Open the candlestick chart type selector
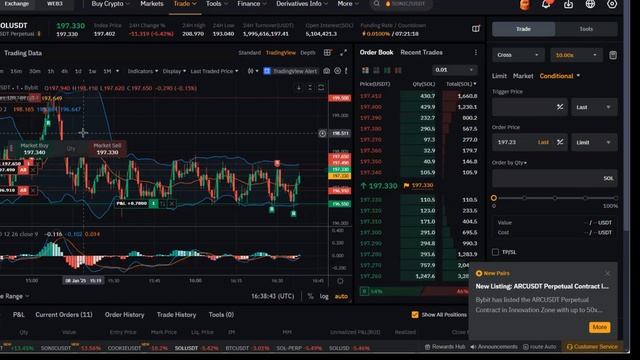This screenshot has height=360, width=640. coord(253,71)
